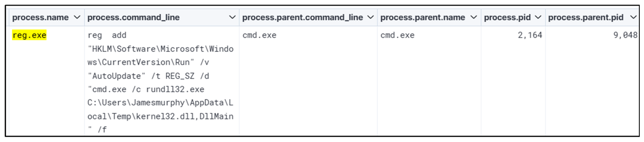Open the process.pid column chevron menu
The width and height of the screenshot is (644, 142).
[x=538, y=17]
